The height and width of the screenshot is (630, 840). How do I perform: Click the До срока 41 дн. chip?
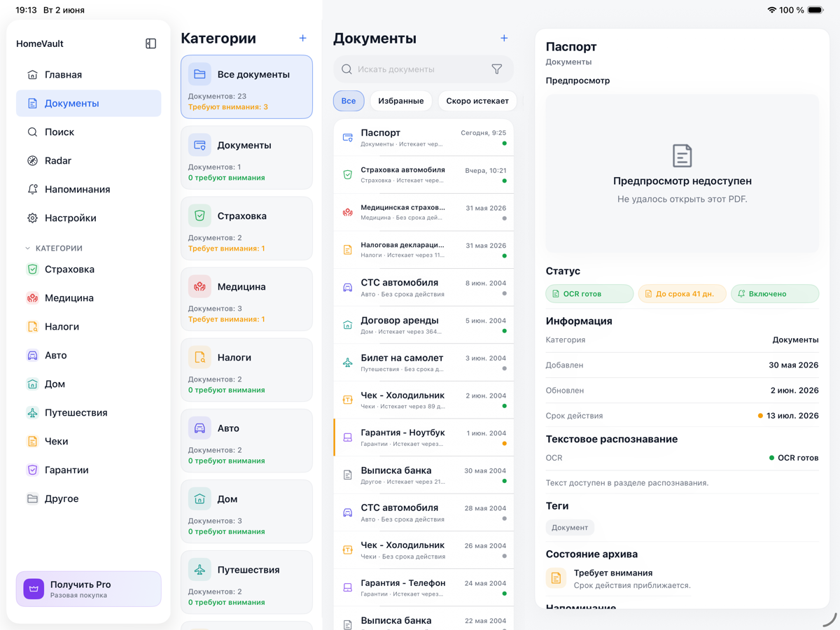point(682,294)
